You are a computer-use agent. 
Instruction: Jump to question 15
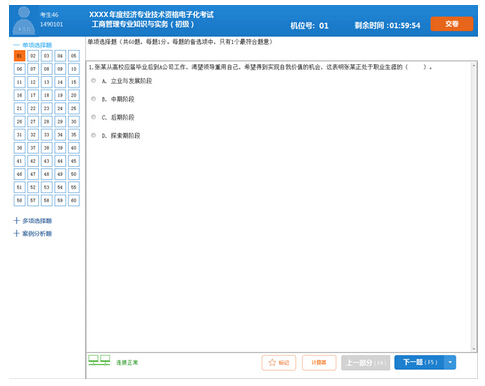tap(74, 82)
